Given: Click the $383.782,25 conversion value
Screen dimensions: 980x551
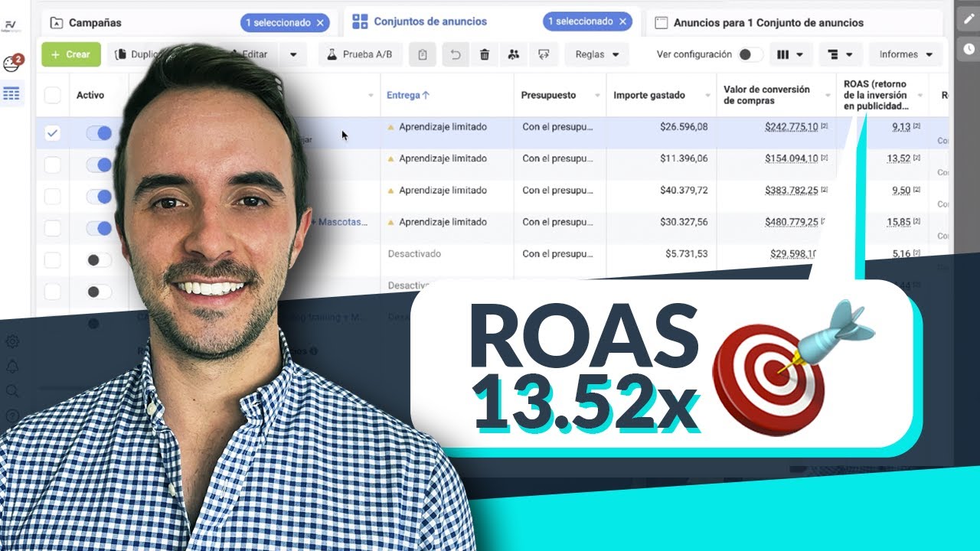Looking at the screenshot, I should (791, 191).
